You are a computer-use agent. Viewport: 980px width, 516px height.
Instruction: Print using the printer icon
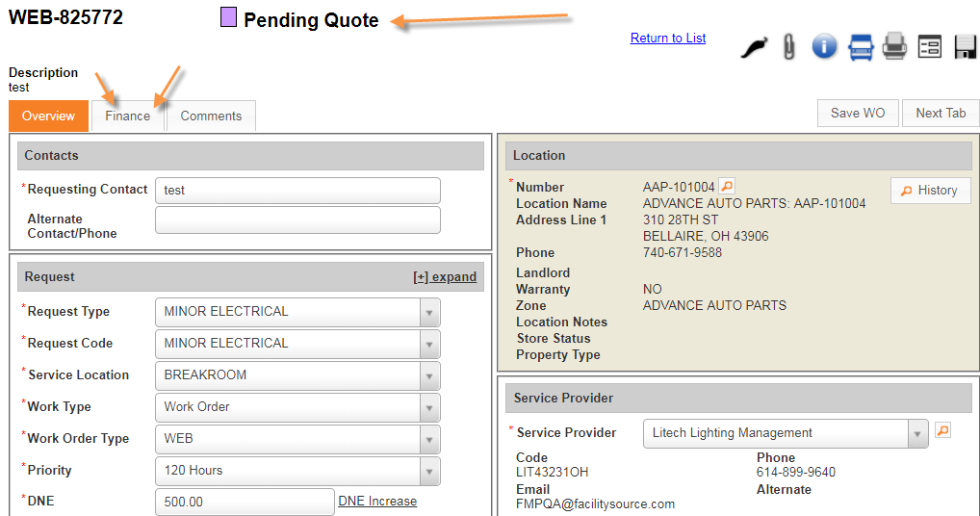click(894, 46)
